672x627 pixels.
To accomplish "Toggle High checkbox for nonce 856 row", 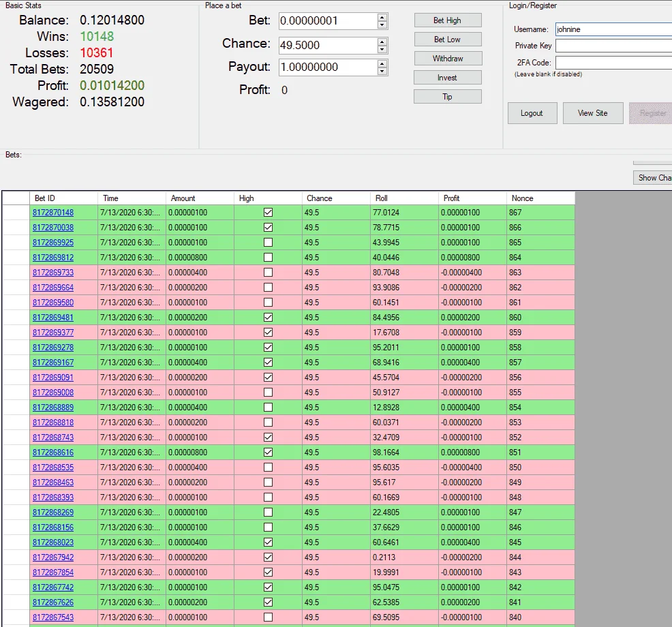I will pyautogui.click(x=269, y=378).
